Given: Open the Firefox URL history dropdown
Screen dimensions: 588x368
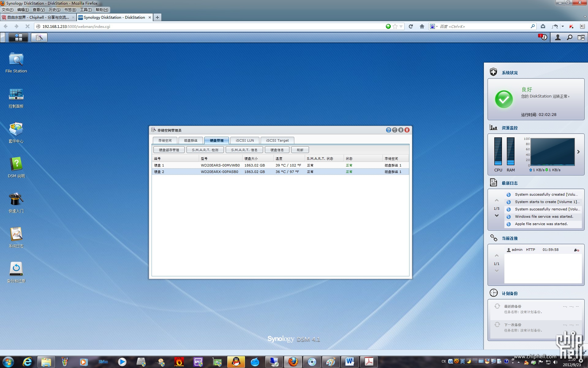Looking at the screenshot, I should [401, 26].
